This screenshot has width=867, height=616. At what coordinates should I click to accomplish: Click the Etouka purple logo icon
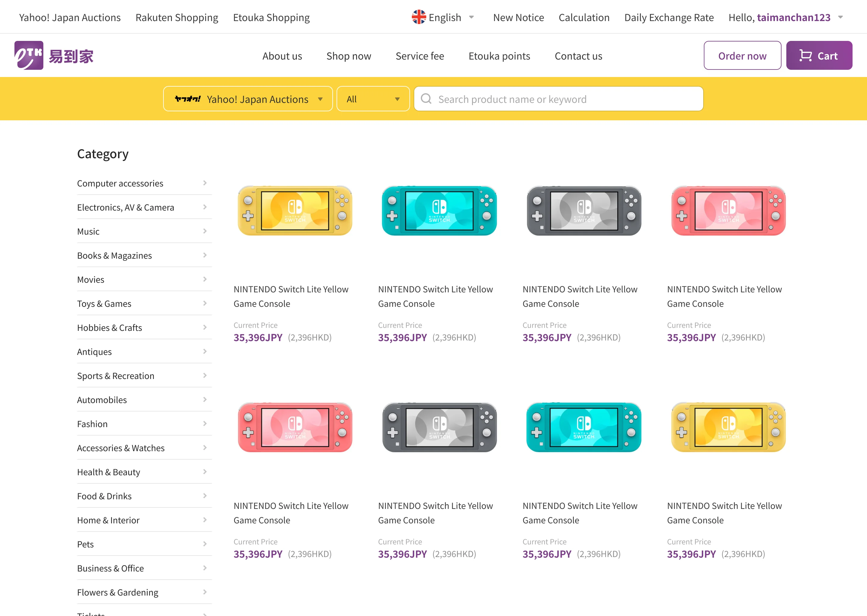coord(29,55)
